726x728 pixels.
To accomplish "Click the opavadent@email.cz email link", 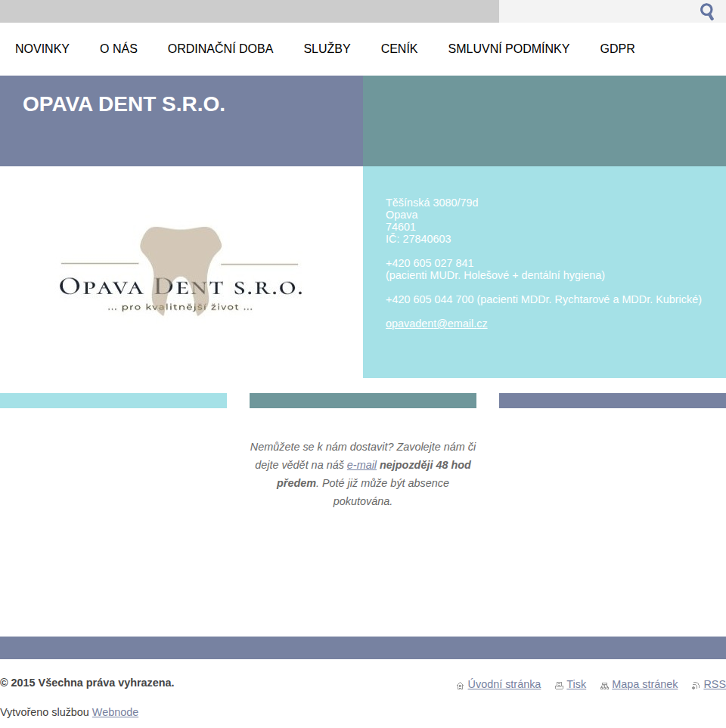I will [x=436, y=324].
